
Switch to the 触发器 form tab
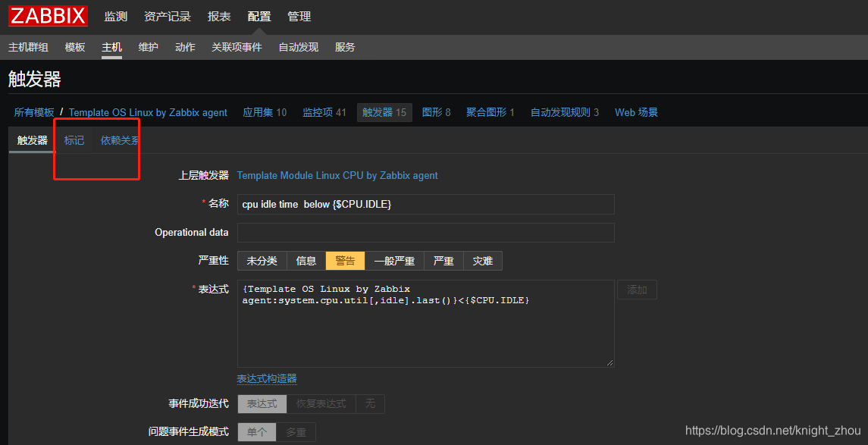click(x=32, y=140)
